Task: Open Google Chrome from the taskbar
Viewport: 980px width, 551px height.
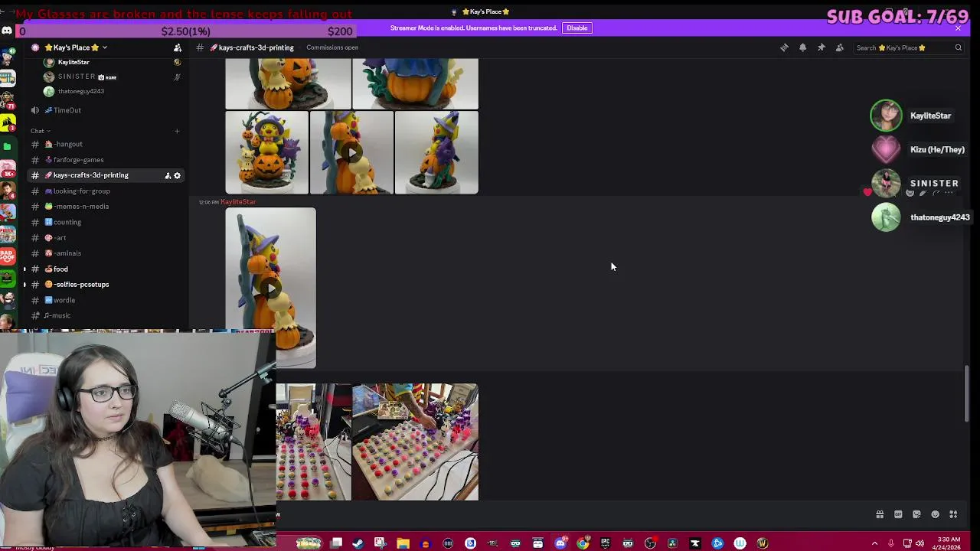Action: tap(583, 543)
